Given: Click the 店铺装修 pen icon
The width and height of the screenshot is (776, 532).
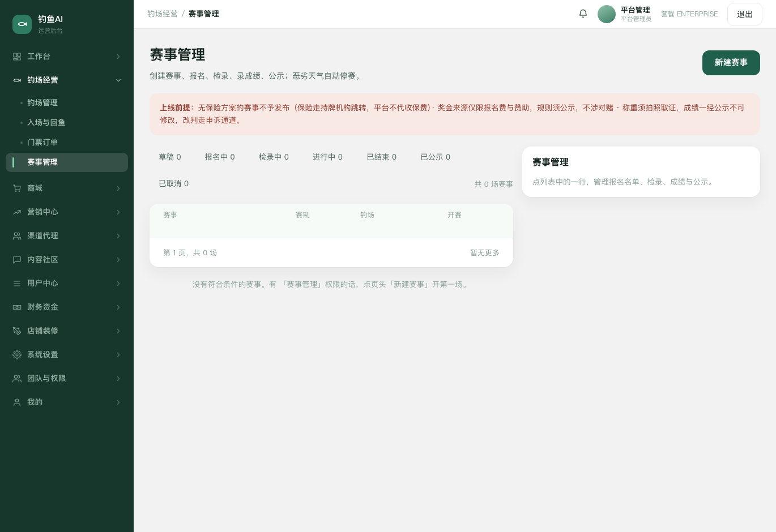Looking at the screenshot, I should pos(17,331).
